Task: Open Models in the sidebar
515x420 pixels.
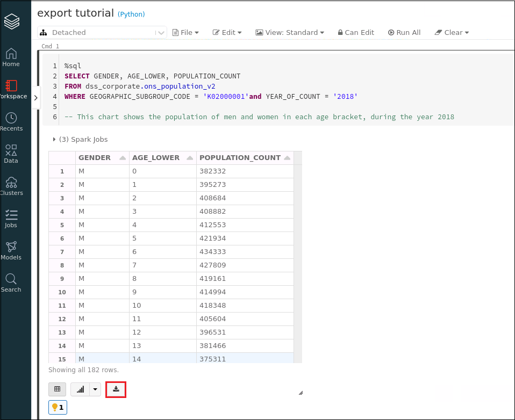Action: pyautogui.click(x=11, y=250)
